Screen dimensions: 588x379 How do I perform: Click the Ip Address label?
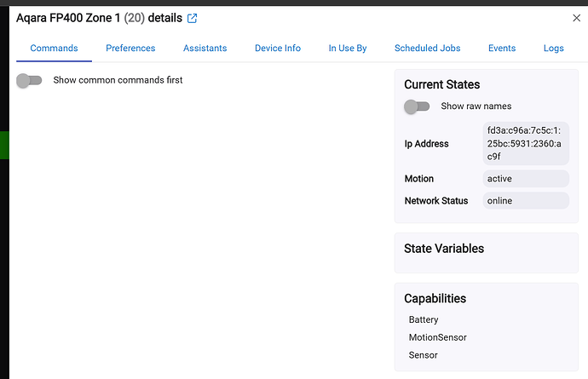point(426,144)
